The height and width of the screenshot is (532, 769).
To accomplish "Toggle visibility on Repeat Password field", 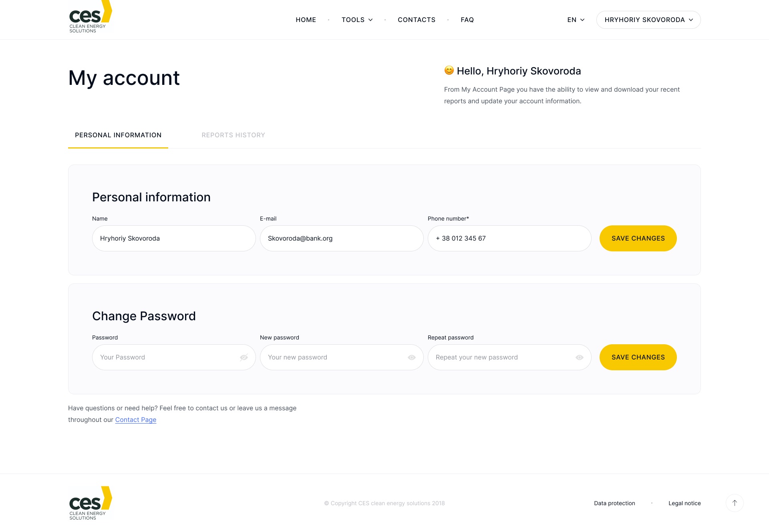I will point(579,357).
